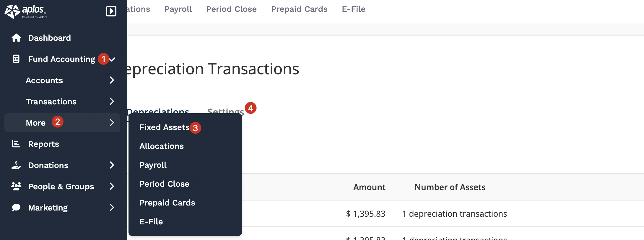Expand the Marketing submenu chevron
Image resolution: width=644 pixels, height=240 pixels.
click(112, 208)
